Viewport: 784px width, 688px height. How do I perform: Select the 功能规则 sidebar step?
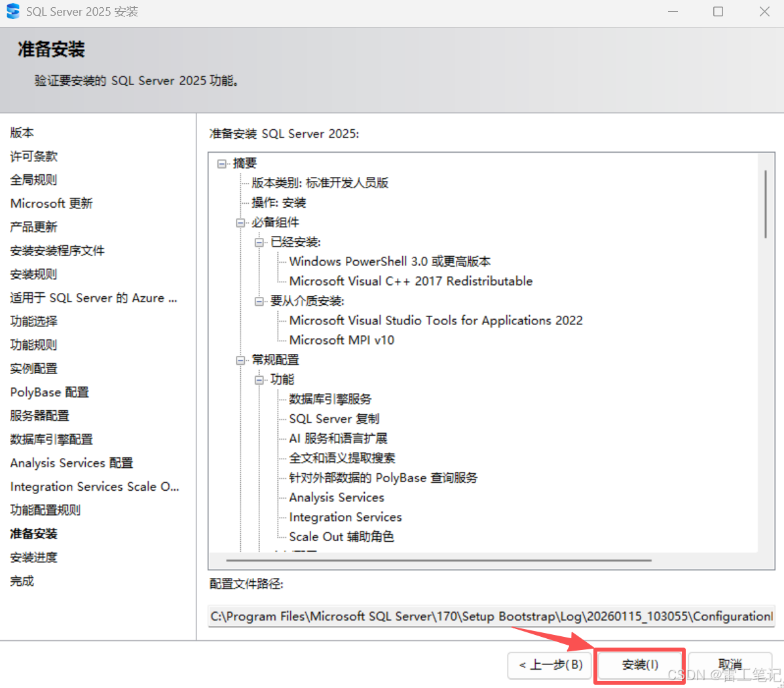34,345
